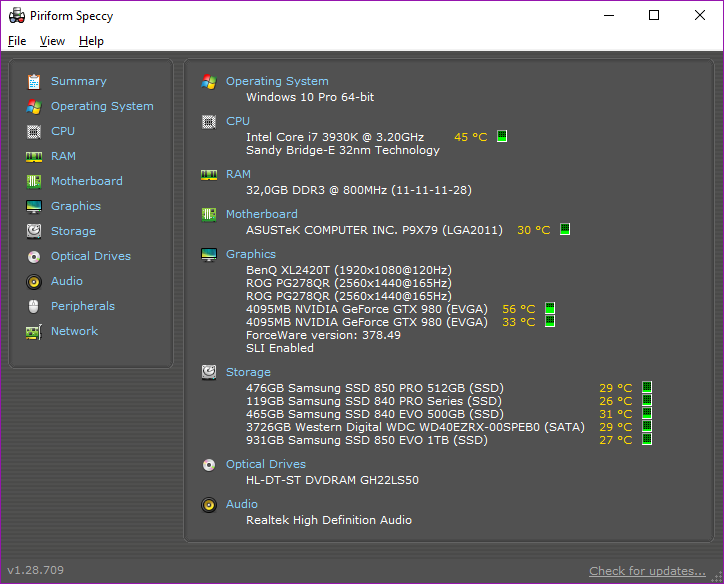The width and height of the screenshot is (724, 584).
Task: Click the Check for updates link
Action: tap(647, 571)
